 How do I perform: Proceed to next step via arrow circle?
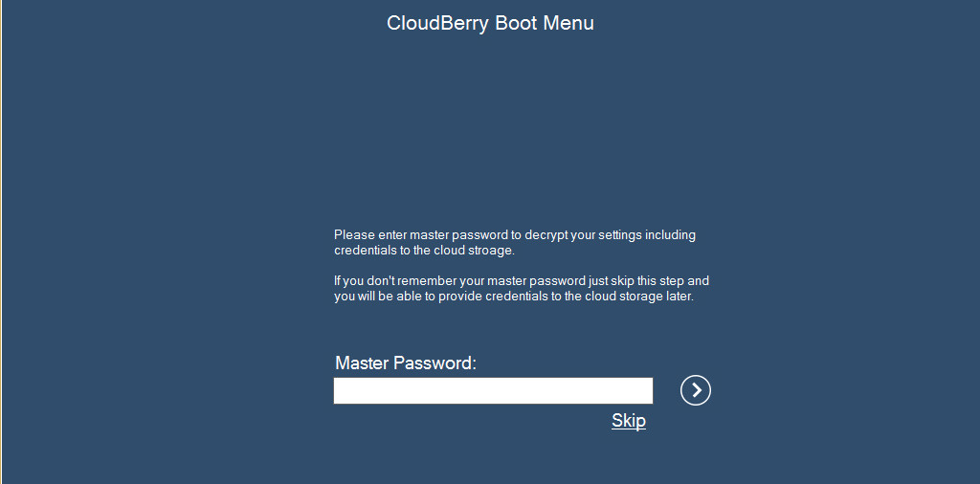(696, 390)
